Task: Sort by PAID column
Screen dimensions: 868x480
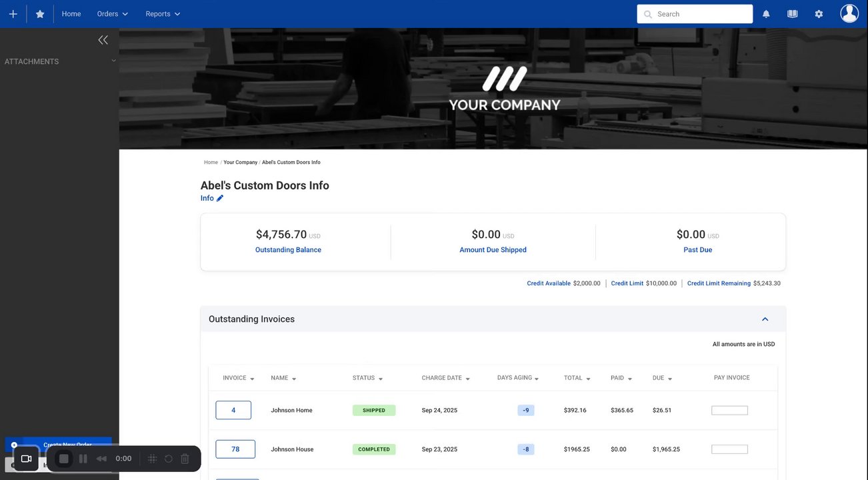Action: click(x=621, y=378)
